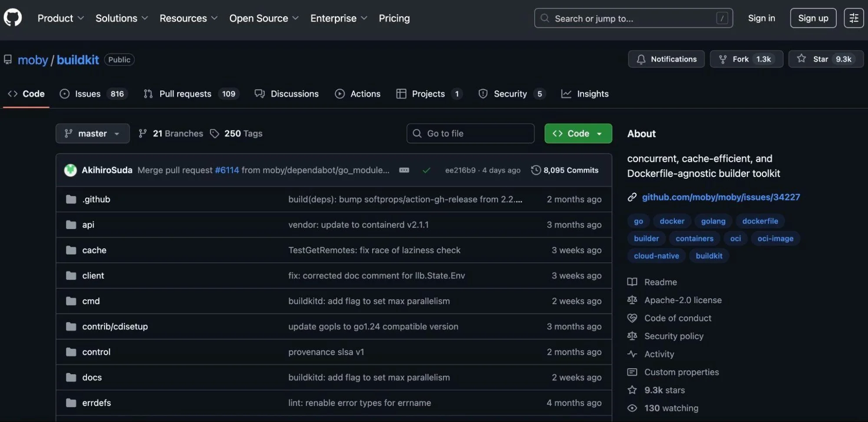Open the buildkit repository link

coord(78,60)
